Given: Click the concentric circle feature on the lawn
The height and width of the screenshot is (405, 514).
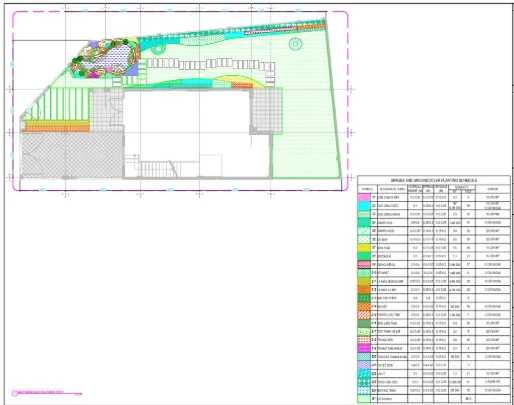Looking at the screenshot, I should 295,44.
